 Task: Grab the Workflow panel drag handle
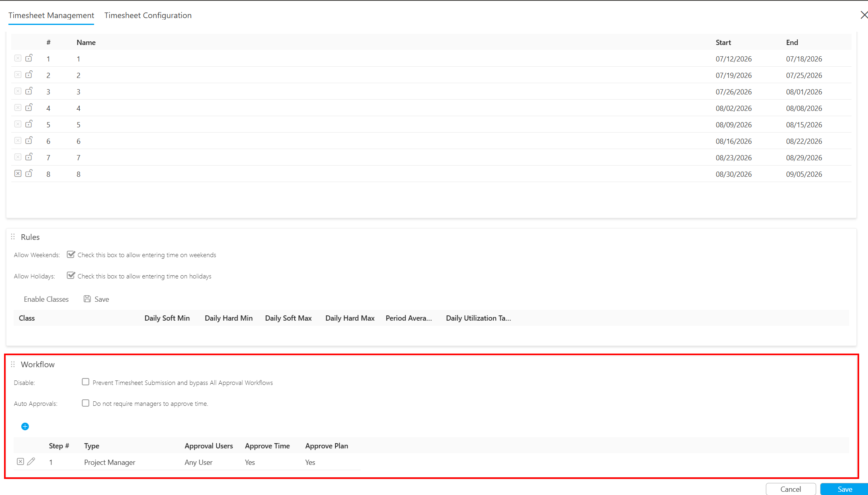[x=13, y=364]
